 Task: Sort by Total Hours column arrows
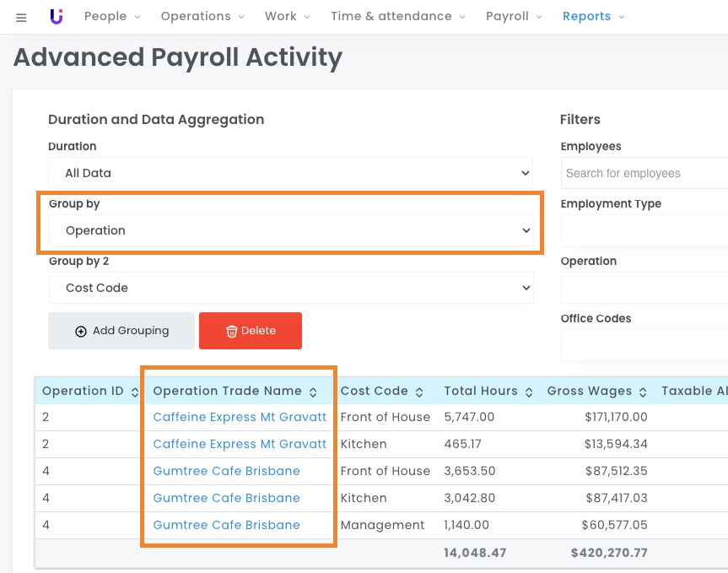coord(529,392)
